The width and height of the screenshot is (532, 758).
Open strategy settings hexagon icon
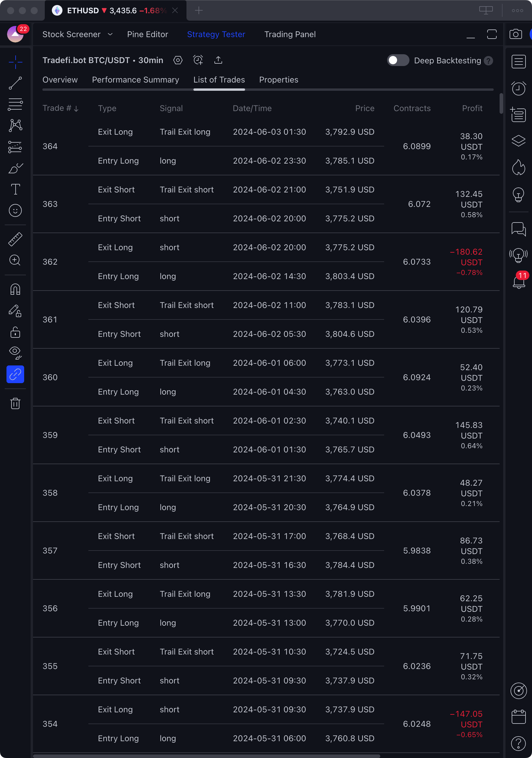click(x=178, y=60)
